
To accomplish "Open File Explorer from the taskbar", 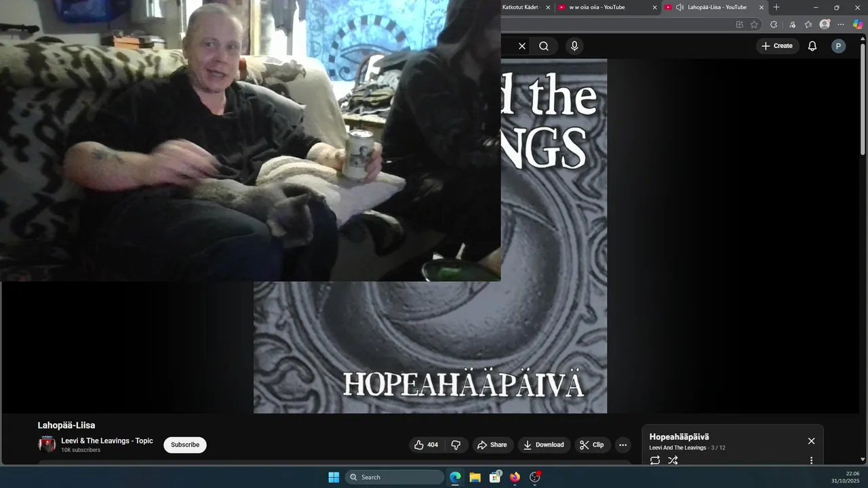I will 475,477.
